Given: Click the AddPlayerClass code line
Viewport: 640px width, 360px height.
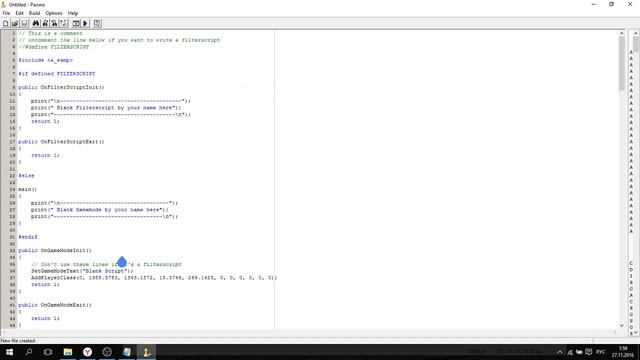Looking at the screenshot, I should pyautogui.click(x=154, y=278).
